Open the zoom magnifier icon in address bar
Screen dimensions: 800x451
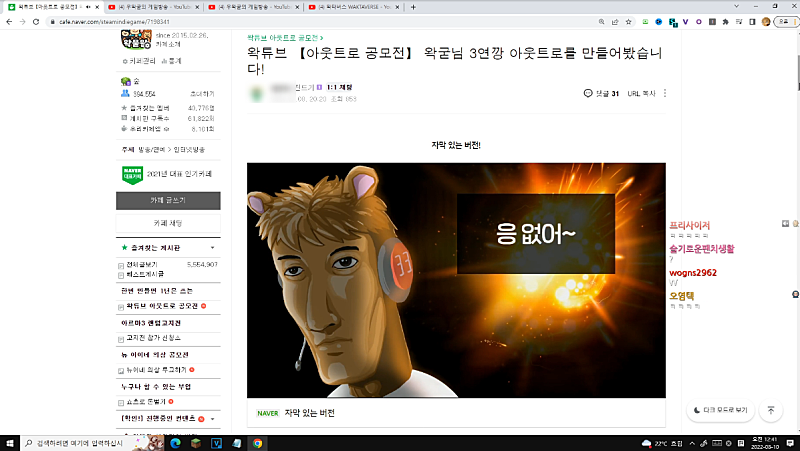coord(602,22)
